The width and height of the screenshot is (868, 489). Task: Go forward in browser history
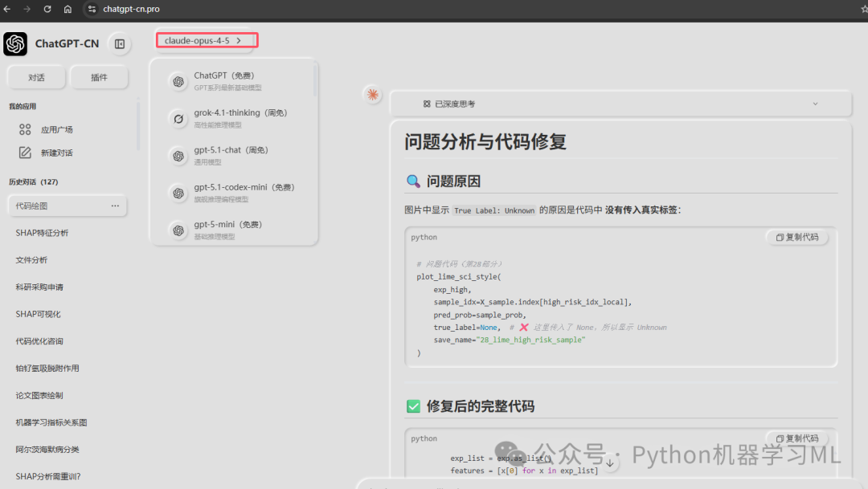[x=27, y=9]
